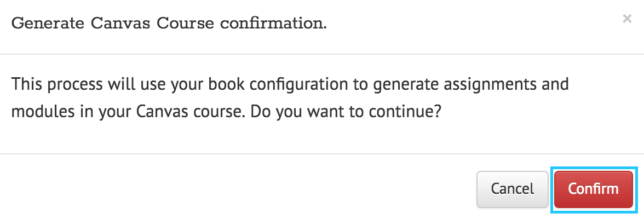Hit the highlighted Confirm button
Viewport: 644px width, 219px height.
(594, 189)
